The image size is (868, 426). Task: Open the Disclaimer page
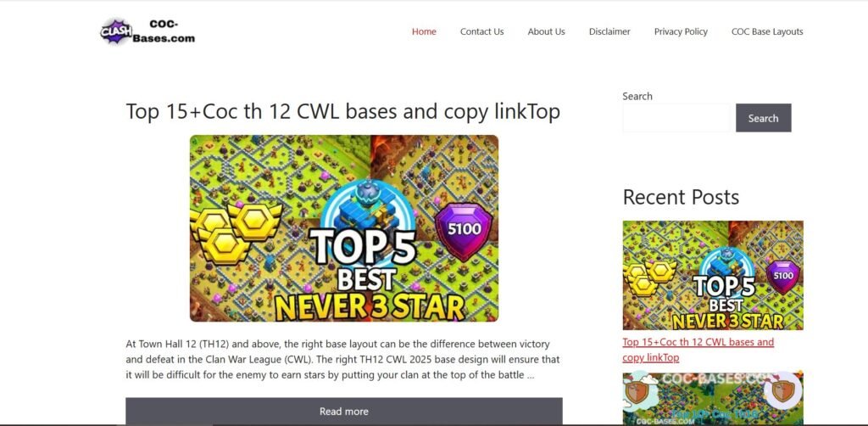point(609,31)
